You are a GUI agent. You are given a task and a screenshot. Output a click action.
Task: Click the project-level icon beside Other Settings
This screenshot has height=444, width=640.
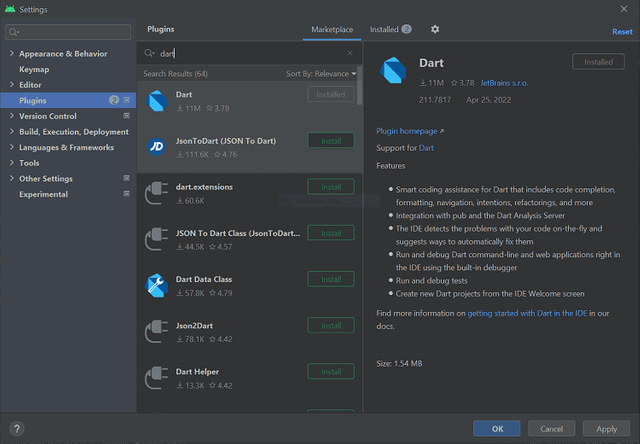pos(127,178)
